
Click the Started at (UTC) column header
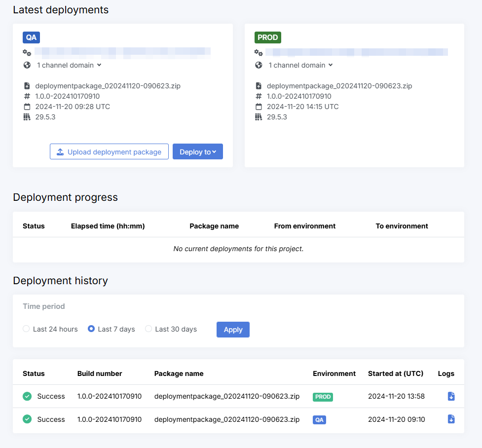click(395, 373)
